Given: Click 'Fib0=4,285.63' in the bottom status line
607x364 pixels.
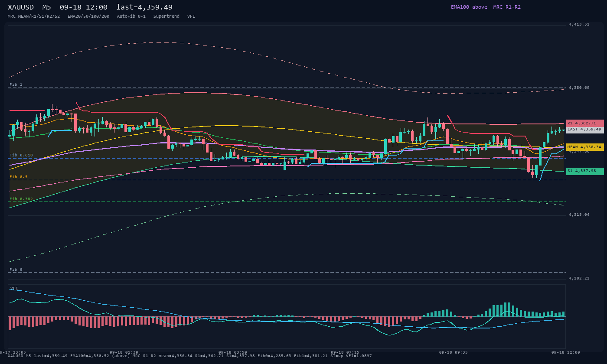Looking at the screenshot, I should click(275, 356).
